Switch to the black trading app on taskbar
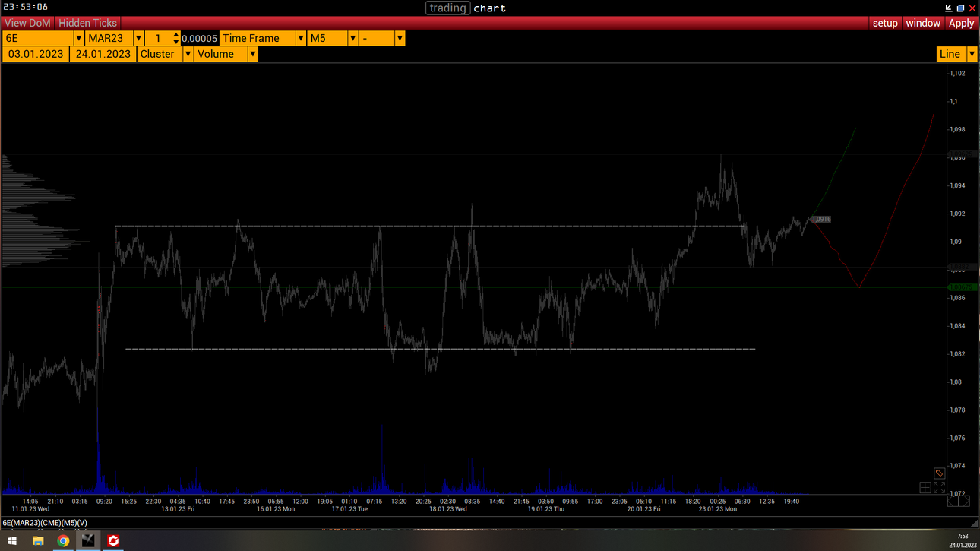The width and height of the screenshot is (980, 551). click(89, 541)
